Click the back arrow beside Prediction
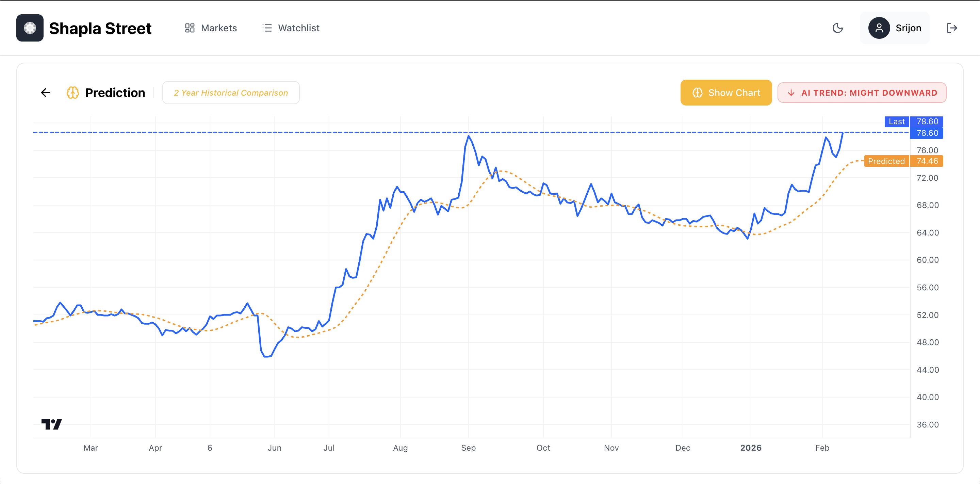The height and width of the screenshot is (484, 980). pyautogui.click(x=46, y=93)
